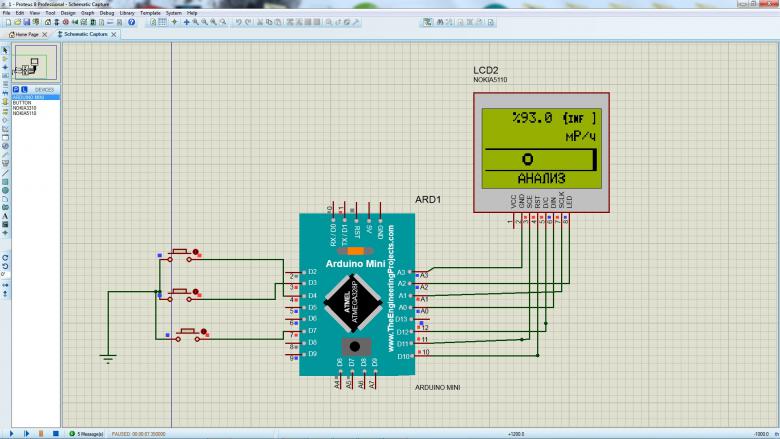The height and width of the screenshot is (439, 780).
Task: Select ARDUINO MINI in the devices list
Action: 35,97
